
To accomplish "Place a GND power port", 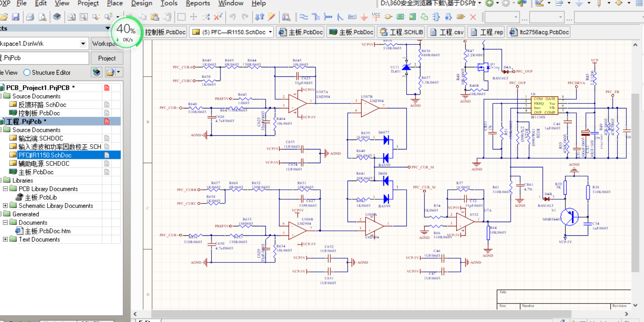I will [x=364, y=17].
